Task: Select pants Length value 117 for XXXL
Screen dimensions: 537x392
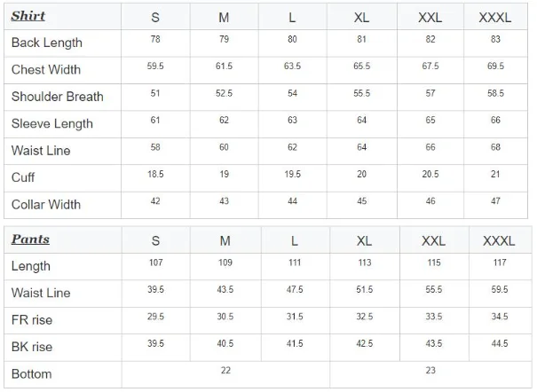Action: (500, 263)
